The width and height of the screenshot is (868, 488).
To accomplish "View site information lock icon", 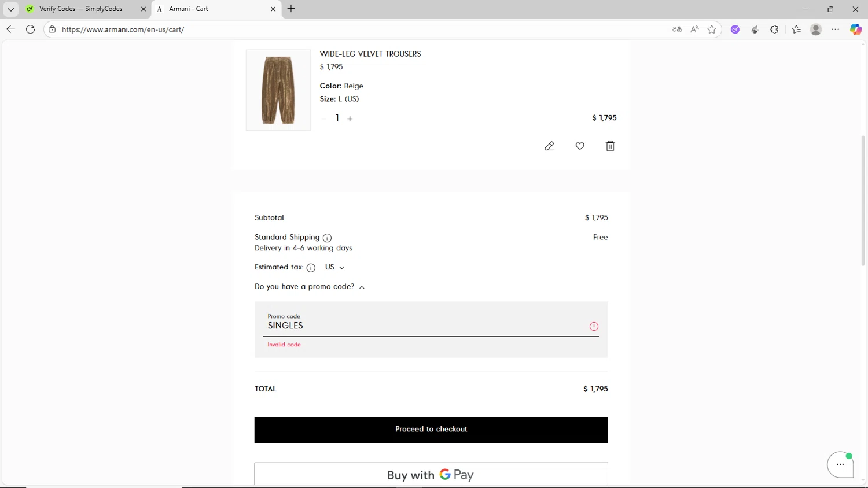I will pos(52,29).
